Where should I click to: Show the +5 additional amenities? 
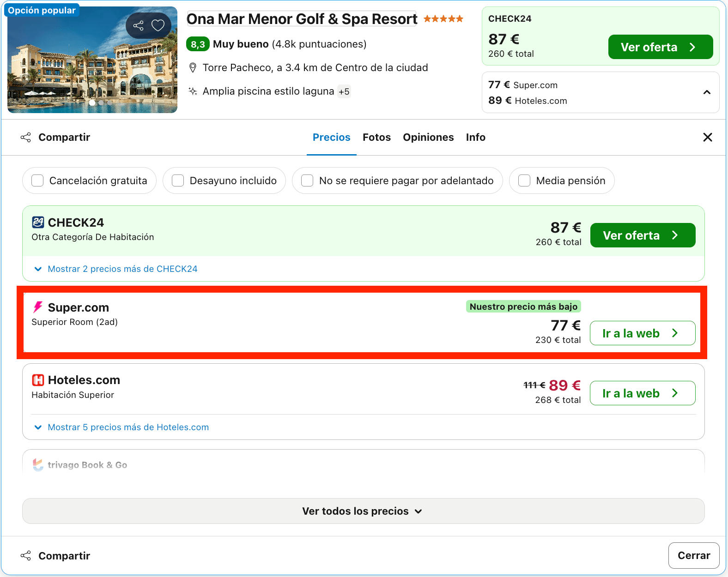344,91
